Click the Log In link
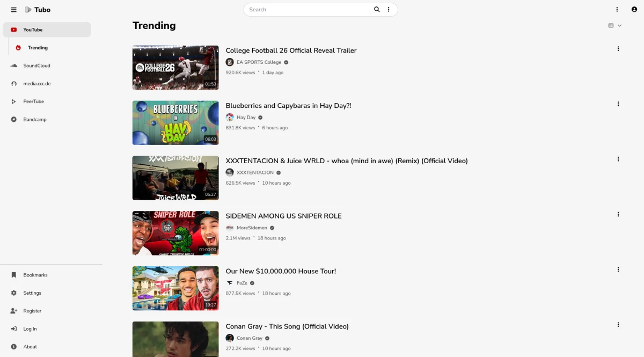 30,329
